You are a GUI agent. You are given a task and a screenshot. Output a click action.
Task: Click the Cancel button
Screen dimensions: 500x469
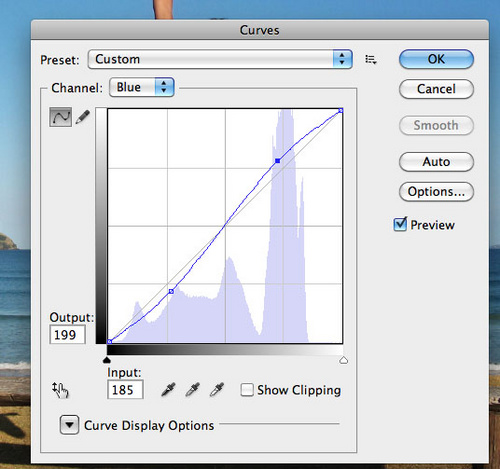pos(436,89)
